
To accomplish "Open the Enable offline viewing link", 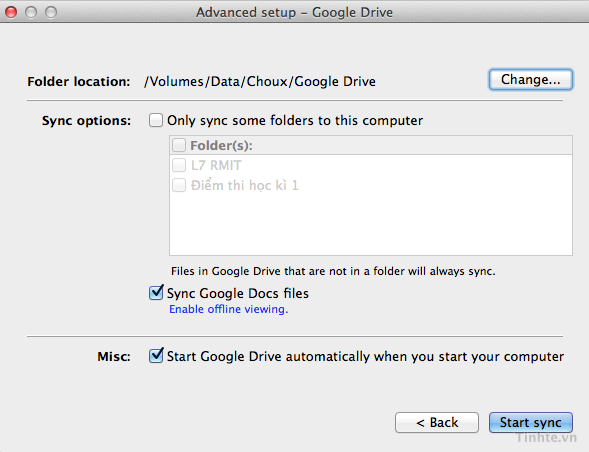I will click(x=228, y=309).
